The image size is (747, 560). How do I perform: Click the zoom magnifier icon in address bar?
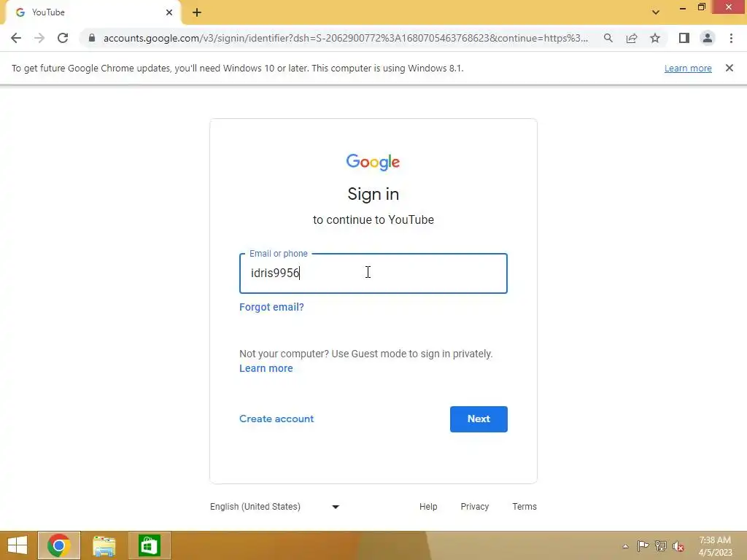[x=608, y=38]
